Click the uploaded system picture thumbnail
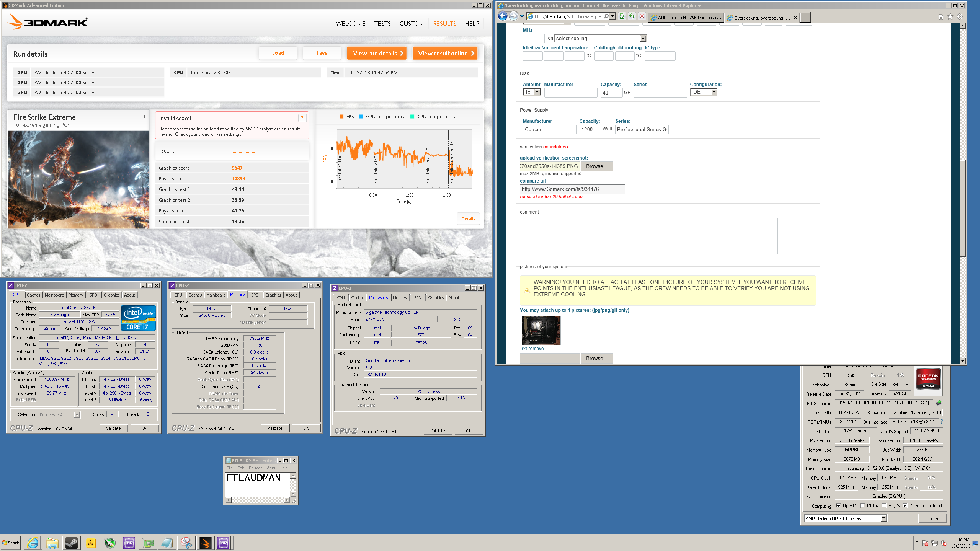 pyautogui.click(x=541, y=330)
